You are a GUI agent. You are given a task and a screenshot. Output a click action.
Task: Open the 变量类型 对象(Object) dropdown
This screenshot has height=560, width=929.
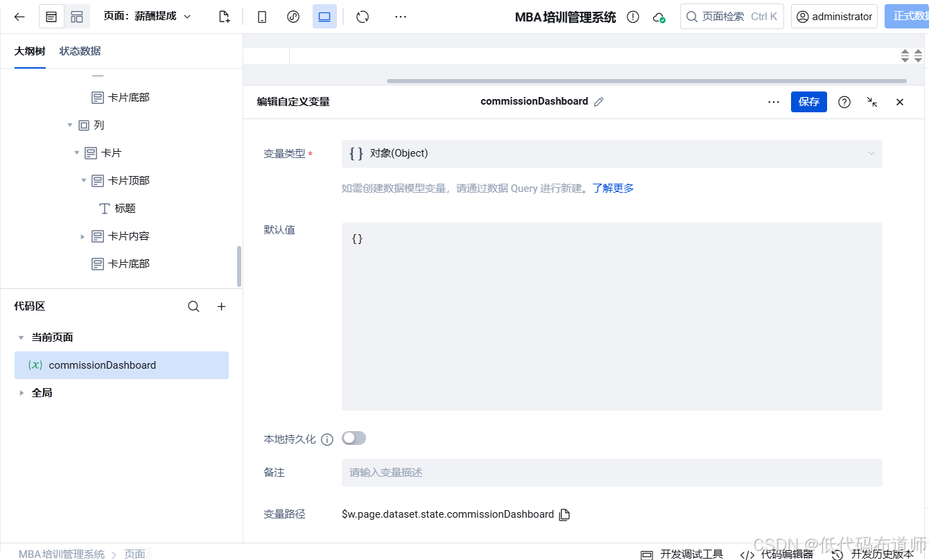(612, 154)
